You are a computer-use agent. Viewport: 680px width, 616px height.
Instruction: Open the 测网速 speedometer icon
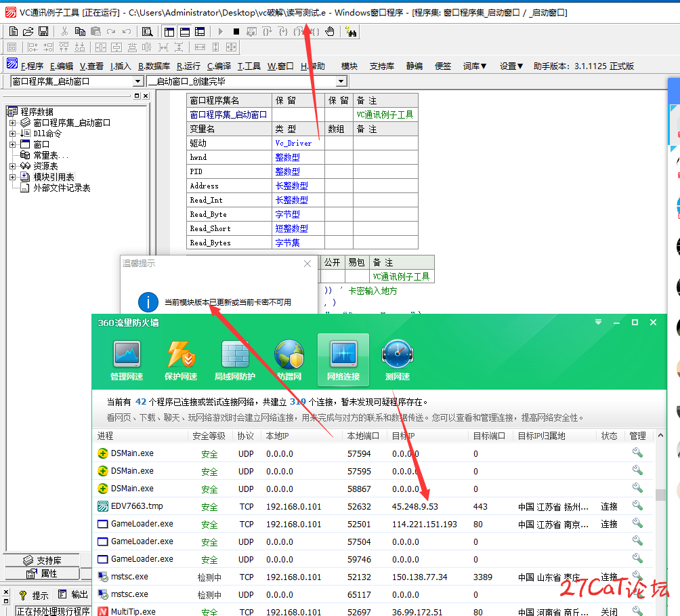tap(398, 360)
